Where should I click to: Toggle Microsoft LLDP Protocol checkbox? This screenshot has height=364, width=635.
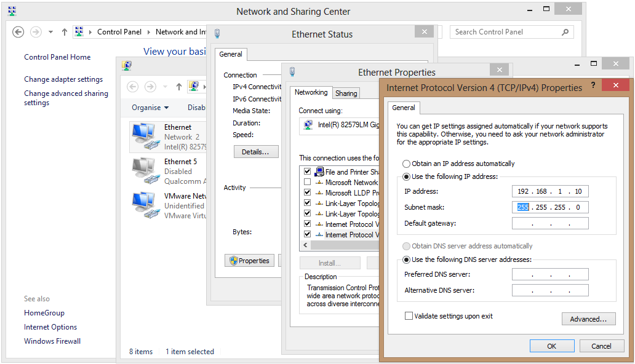(308, 192)
